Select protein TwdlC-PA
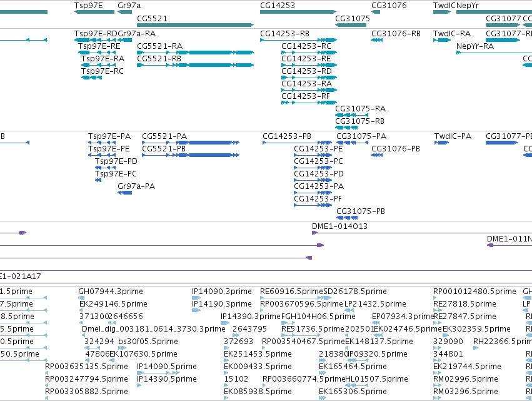This screenshot has width=532, height=401. click(x=441, y=143)
